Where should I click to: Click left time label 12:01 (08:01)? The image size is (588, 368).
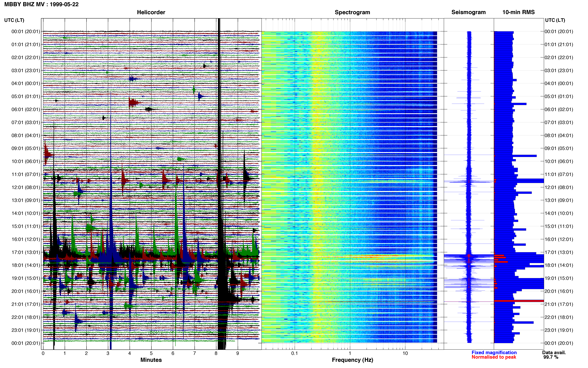26,187
